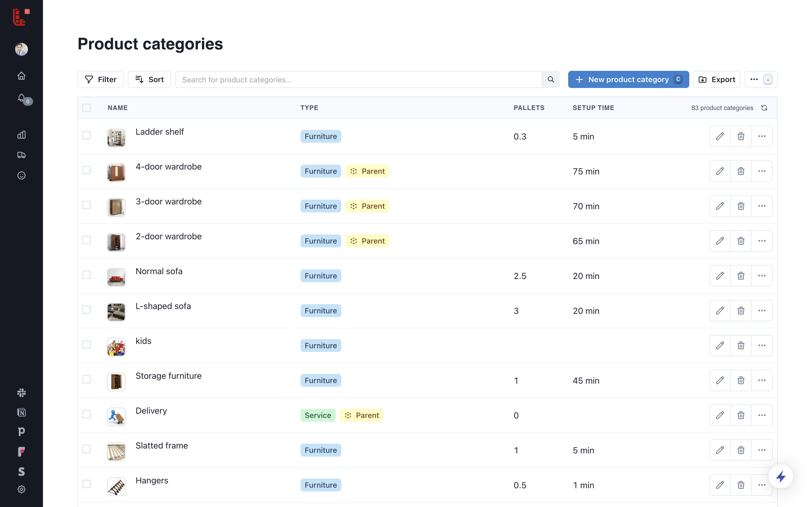Click the lightning bolt floating button

pos(781,476)
